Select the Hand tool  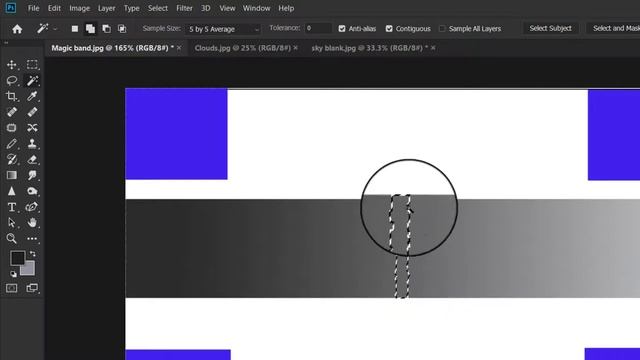[32, 222]
